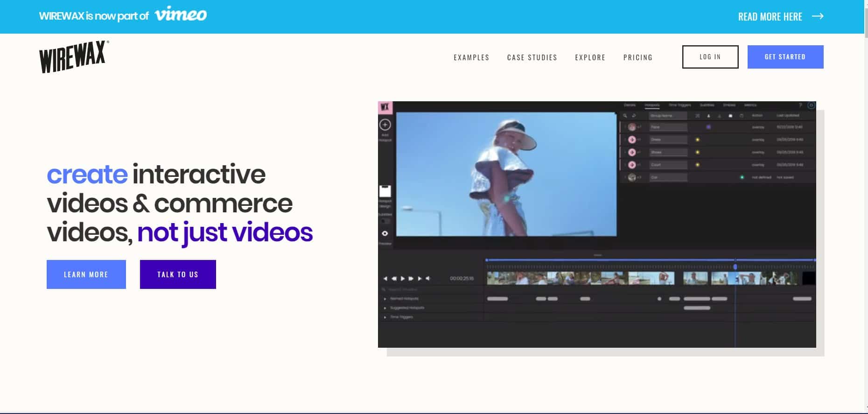Click the banner arrow icon
This screenshot has width=868, height=414.
click(x=818, y=16)
